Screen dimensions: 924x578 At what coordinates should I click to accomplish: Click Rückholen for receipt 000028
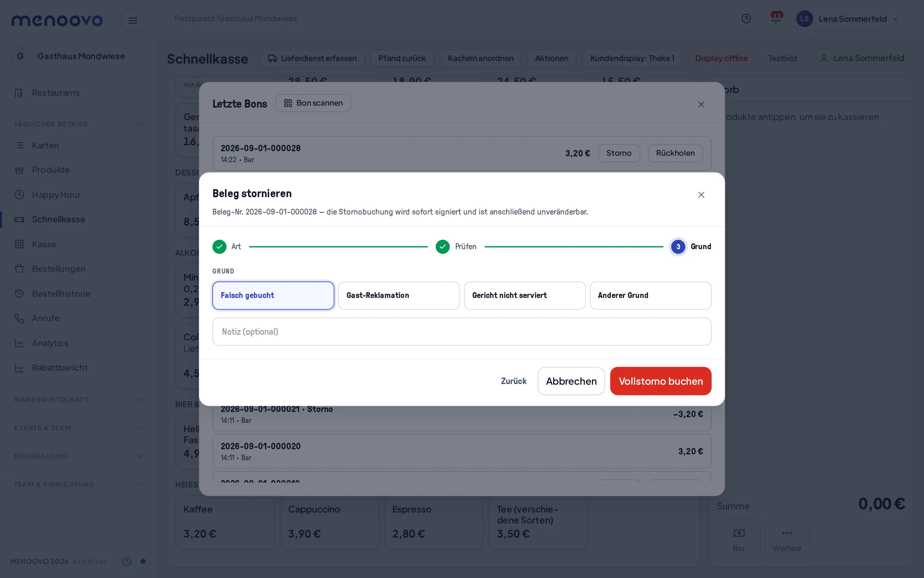click(675, 153)
